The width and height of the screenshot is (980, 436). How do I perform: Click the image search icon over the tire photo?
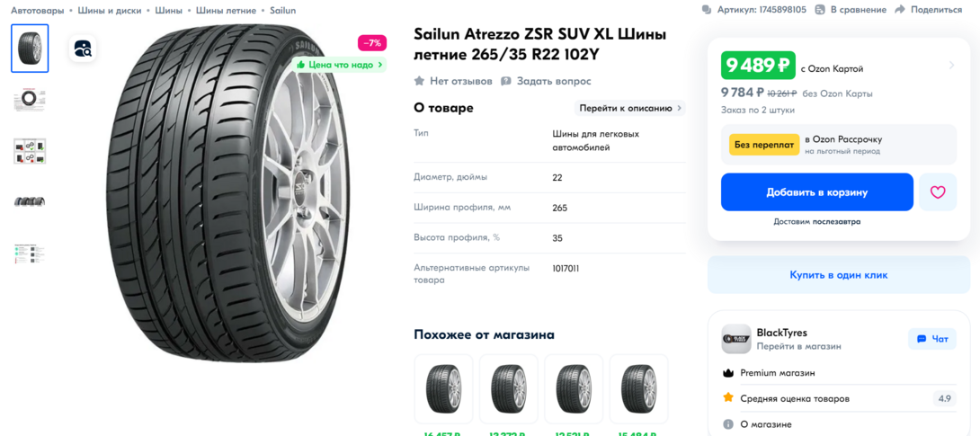click(83, 49)
